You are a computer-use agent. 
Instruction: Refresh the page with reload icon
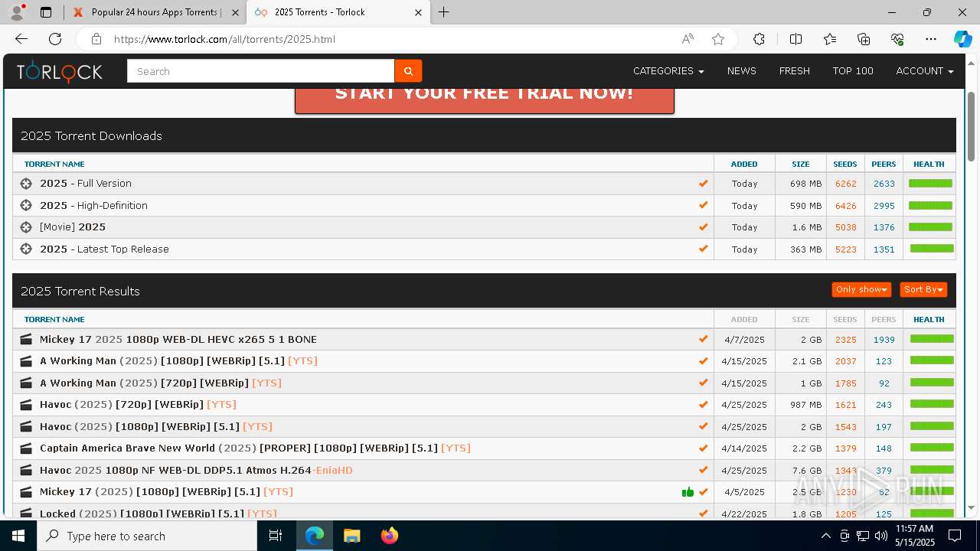click(55, 39)
